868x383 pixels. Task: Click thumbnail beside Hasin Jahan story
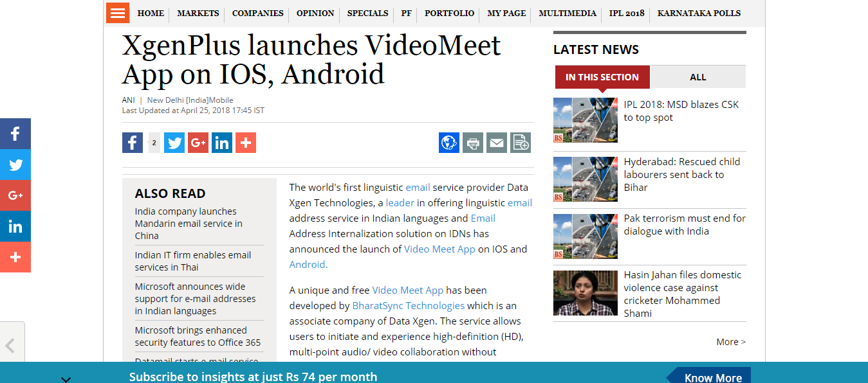click(586, 293)
